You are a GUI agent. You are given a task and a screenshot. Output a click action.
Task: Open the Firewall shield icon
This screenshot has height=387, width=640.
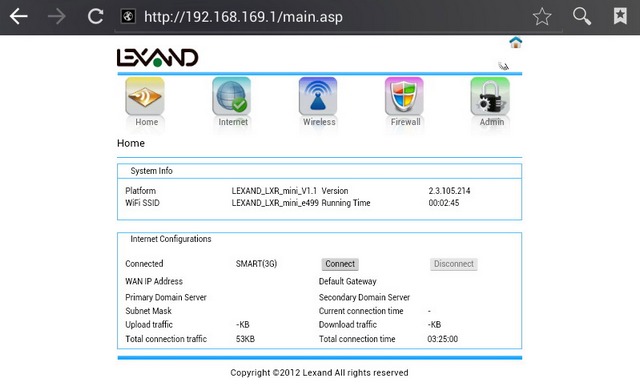pyautogui.click(x=404, y=96)
